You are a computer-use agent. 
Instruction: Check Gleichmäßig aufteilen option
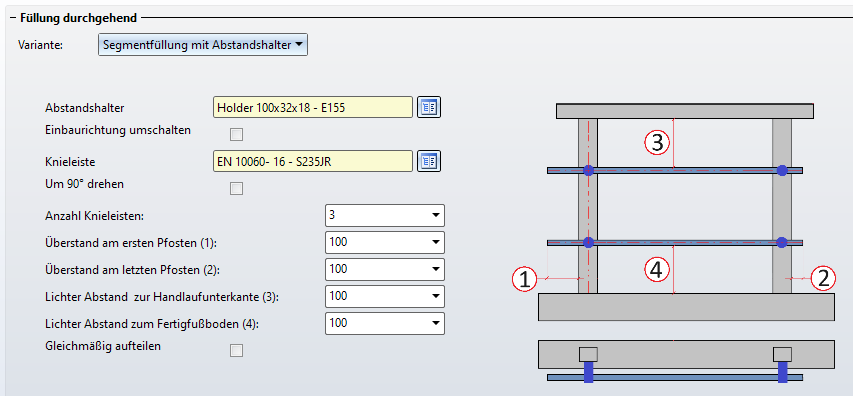[237, 350]
